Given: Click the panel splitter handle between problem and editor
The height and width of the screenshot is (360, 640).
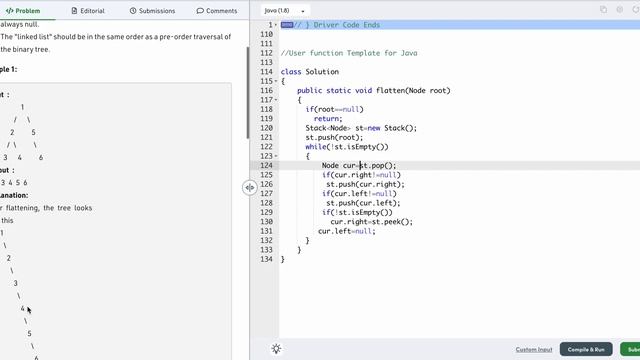Looking at the screenshot, I should (249, 187).
